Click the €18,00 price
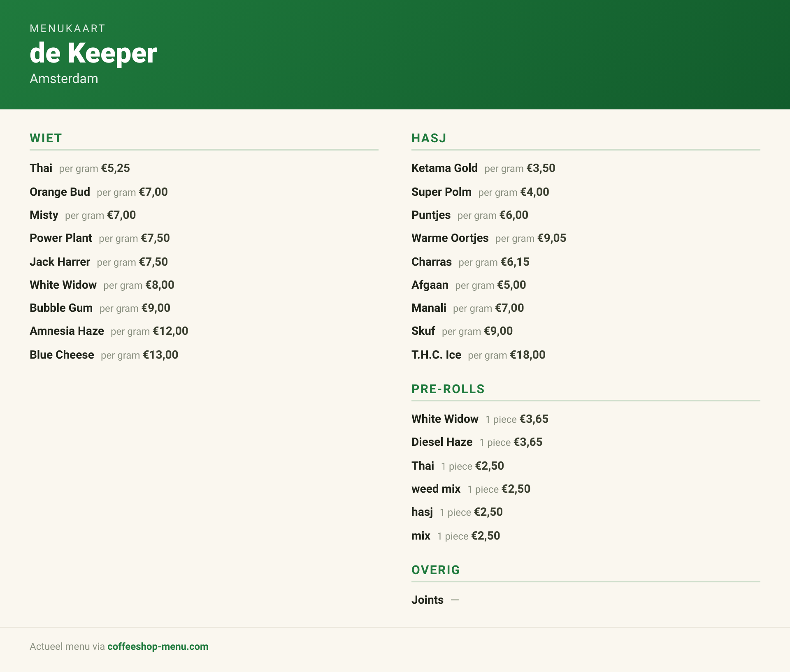The width and height of the screenshot is (790, 672). [527, 355]
